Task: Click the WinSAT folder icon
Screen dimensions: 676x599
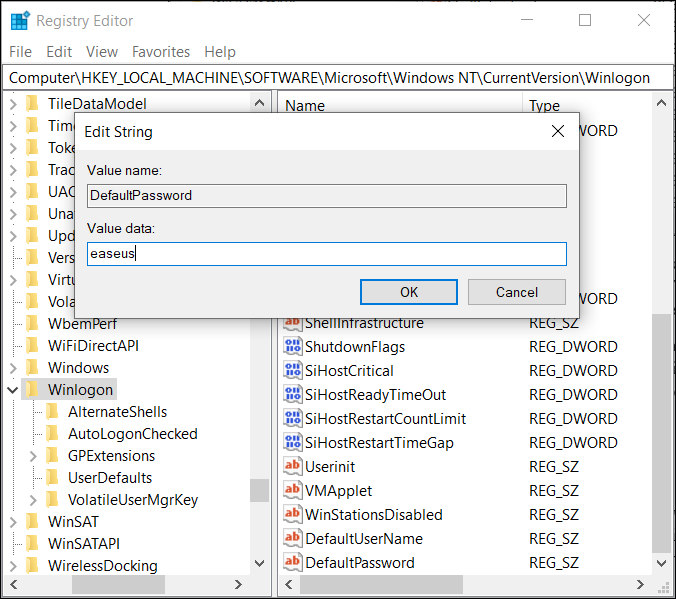Action: [x=32, y=521]
